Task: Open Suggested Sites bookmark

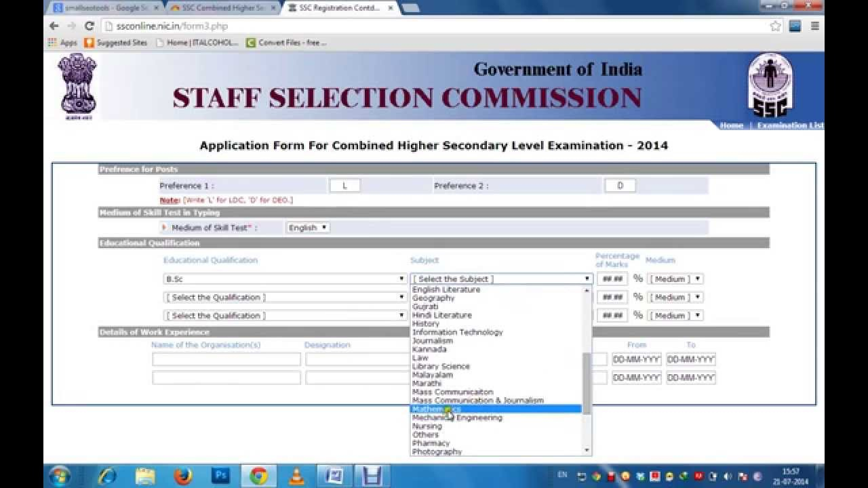Action: 116,42
